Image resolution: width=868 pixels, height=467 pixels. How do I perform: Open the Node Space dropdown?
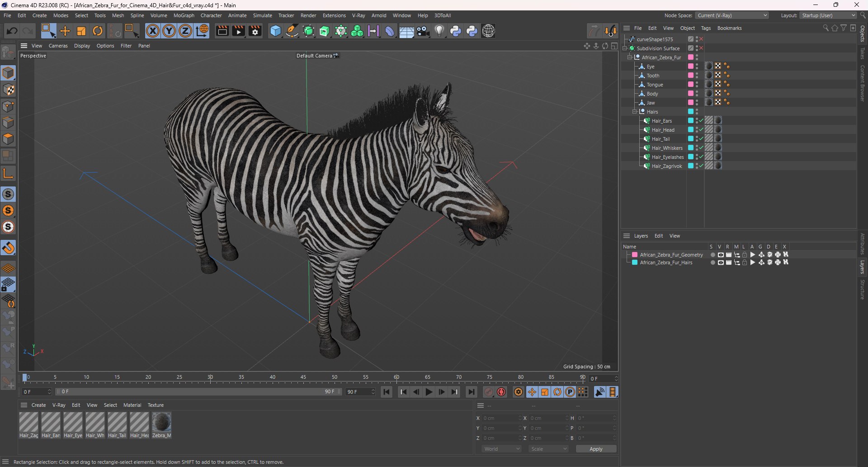coord(732,15)
